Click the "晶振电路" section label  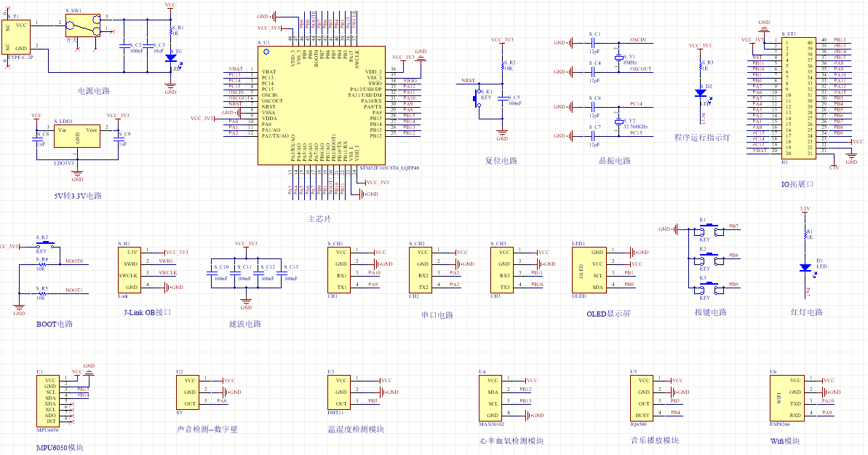615,161
